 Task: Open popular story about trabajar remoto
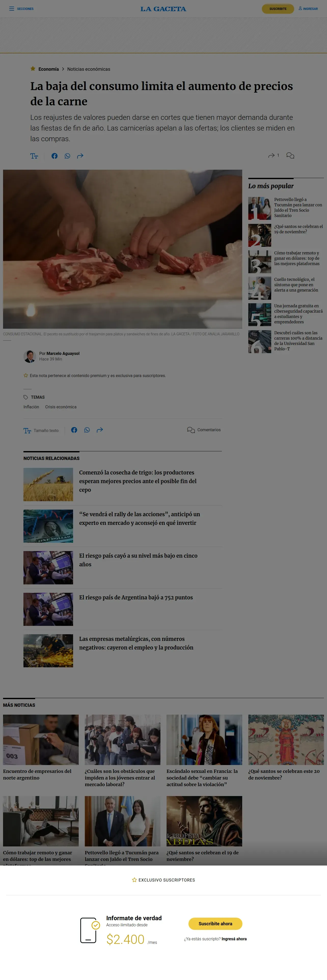tap(297, 258)
